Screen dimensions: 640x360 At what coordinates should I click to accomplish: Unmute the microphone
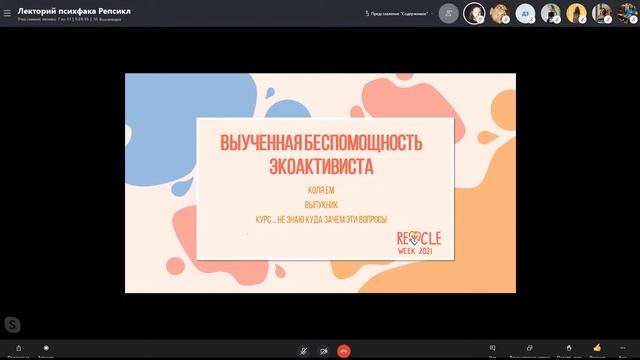303,351
